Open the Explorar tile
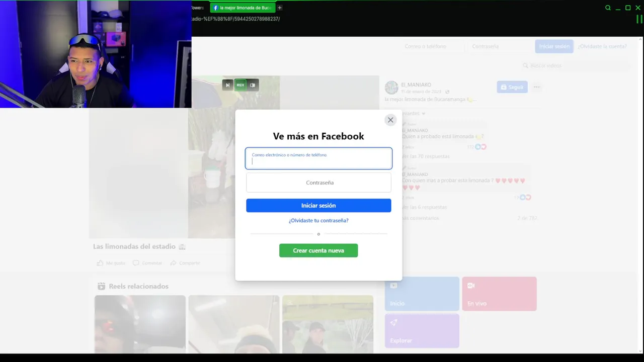 click(x=422, y=331)
